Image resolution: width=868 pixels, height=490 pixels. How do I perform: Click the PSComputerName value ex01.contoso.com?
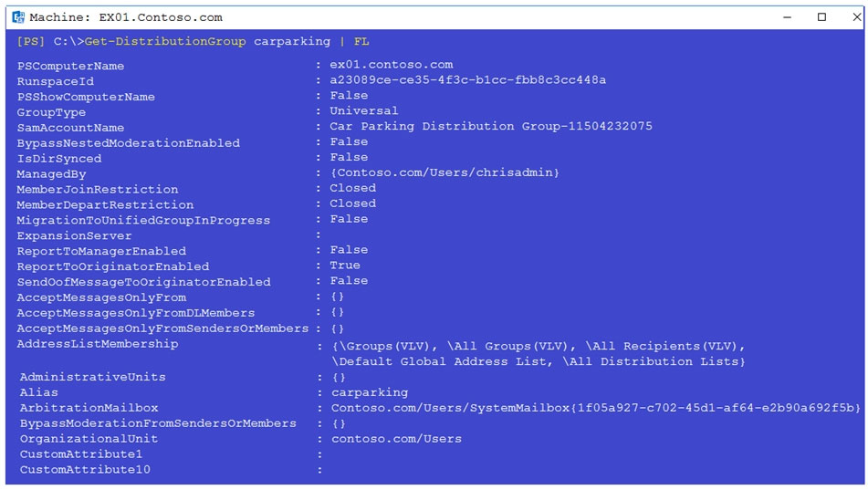[x=392, y=64]
